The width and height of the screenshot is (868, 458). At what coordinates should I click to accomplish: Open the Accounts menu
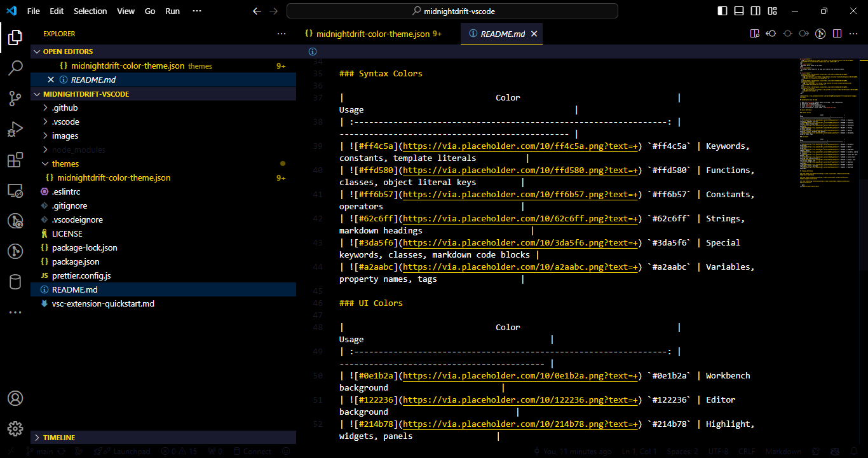[15, 398]
